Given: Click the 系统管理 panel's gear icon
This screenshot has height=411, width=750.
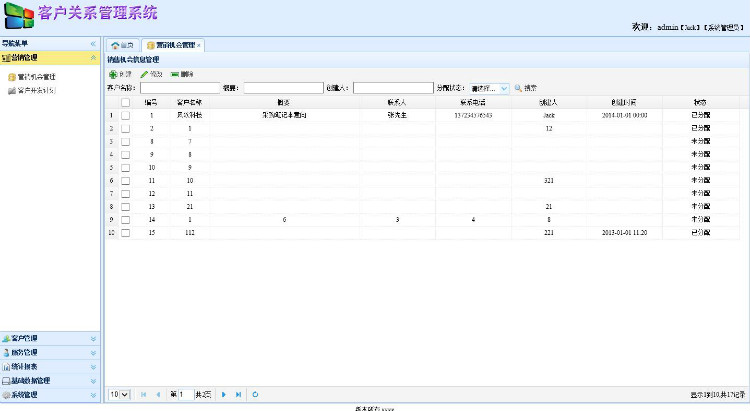Looking at the screenshot, I should point(6,395).
